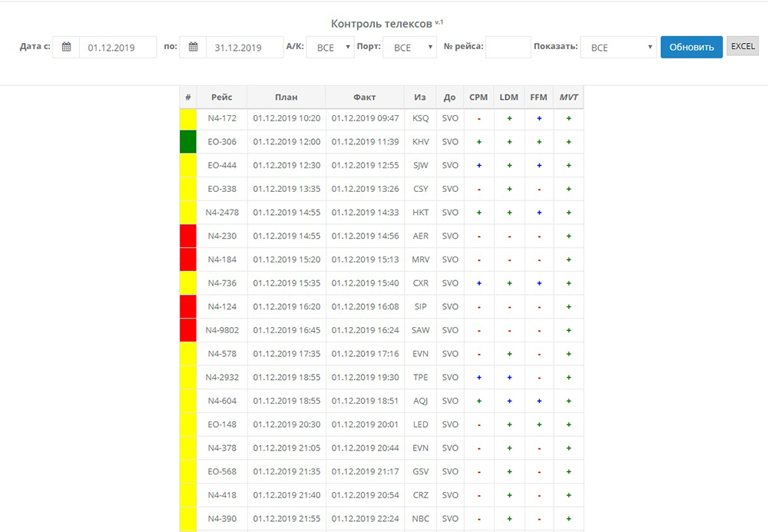Click the CPM plus mark for flight EO-306
768x532 pixels.
(x=479, y=142)
